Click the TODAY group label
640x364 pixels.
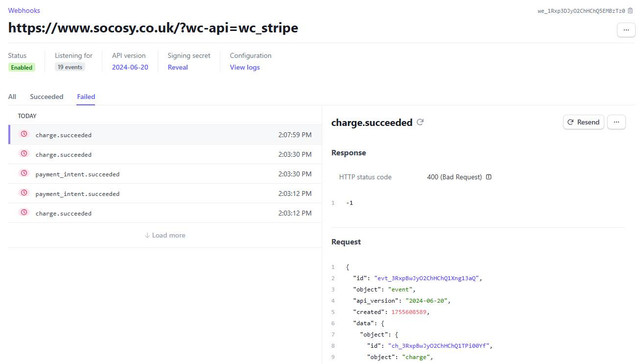coord(27,116)
